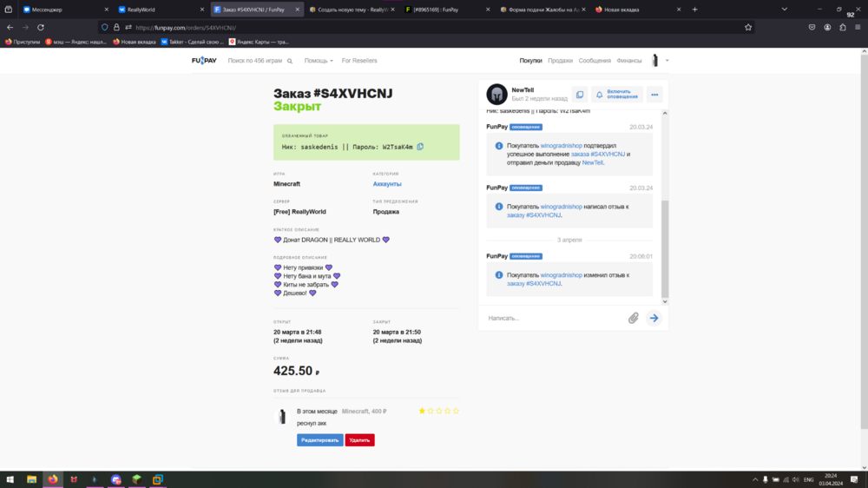This screenshot has height=488, width=868.
Task: Send message with the arrow button
Action: pos(654,318)
